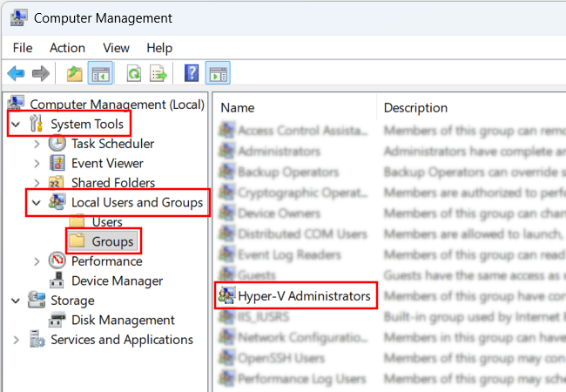The height and width of the screenshot is (392, 566).
Task: Click the blue Back arrow toolbar icon
Action: point(16,74)
